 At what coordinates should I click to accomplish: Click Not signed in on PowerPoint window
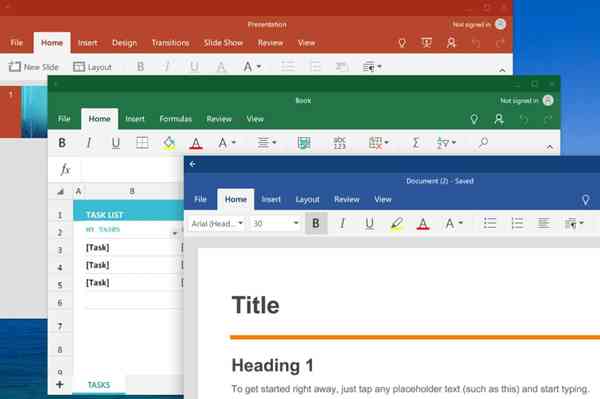471,24
